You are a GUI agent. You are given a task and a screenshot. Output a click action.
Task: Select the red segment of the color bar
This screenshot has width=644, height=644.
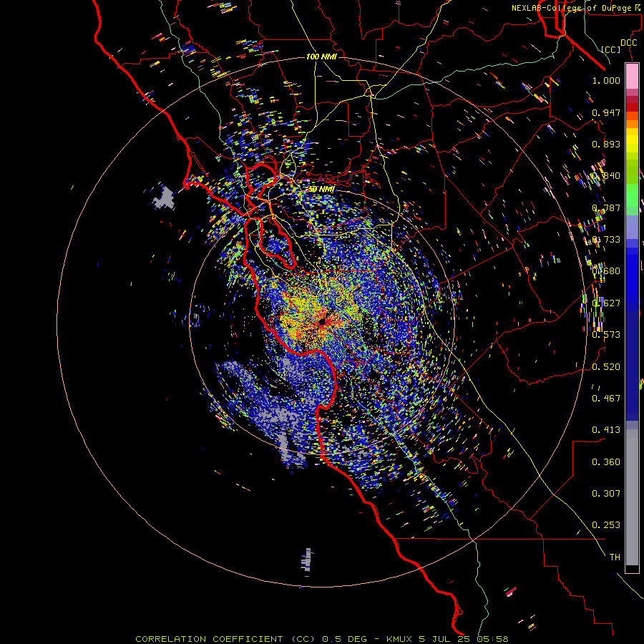pyautogui.click(x=632, y=107)
